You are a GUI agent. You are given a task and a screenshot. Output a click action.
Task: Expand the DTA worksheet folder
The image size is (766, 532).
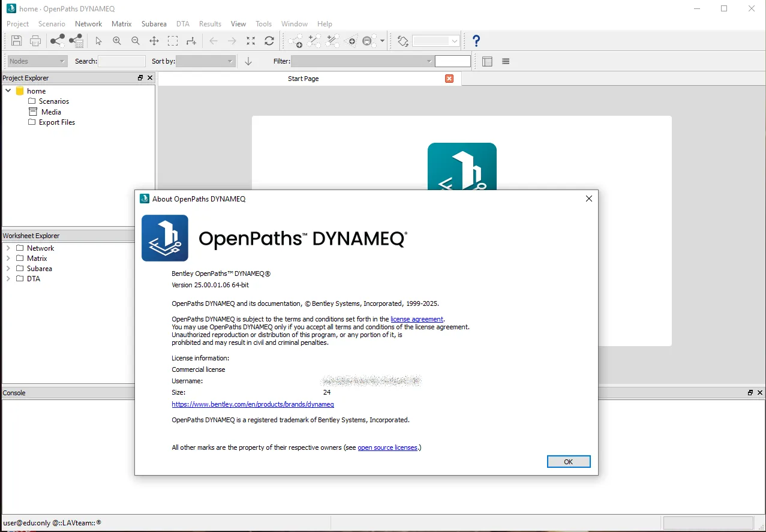[x=8, y=279]
